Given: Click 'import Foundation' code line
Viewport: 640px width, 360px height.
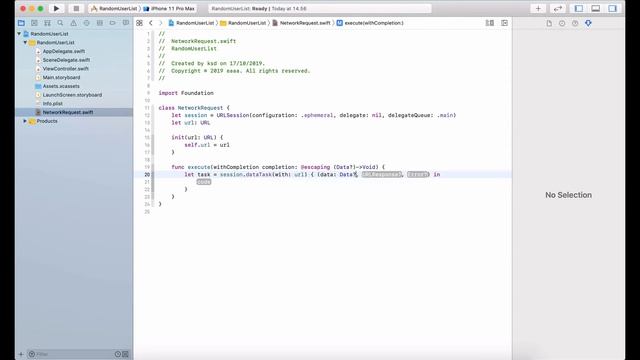Looking at the screenshot, I should point(186,93).
